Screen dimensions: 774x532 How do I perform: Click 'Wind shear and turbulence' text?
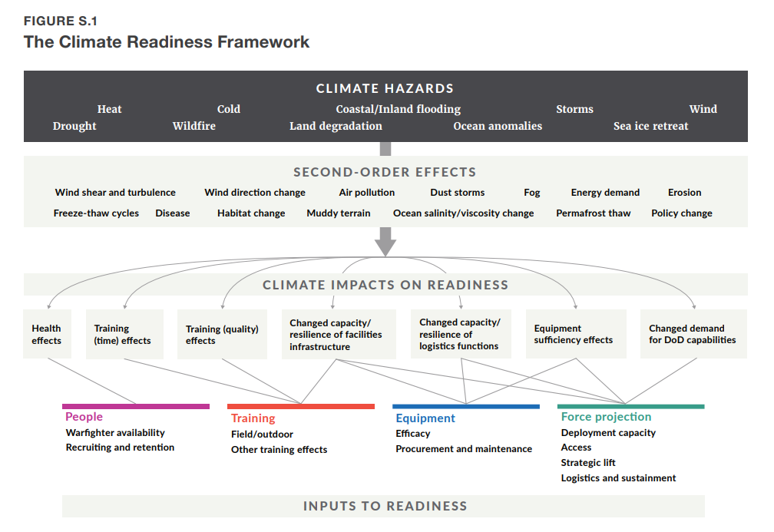[x=115, y=193]
